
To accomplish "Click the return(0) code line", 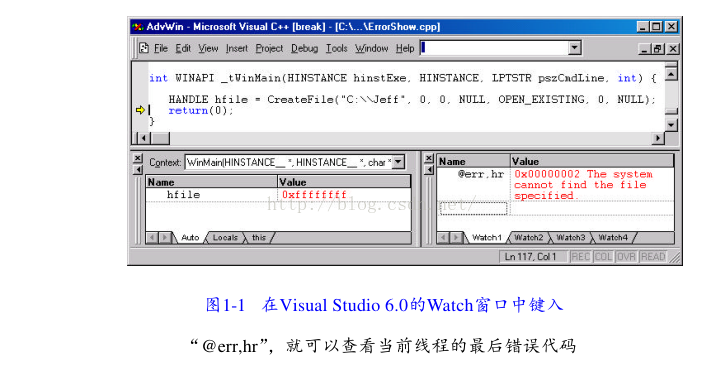I will tap(201, 110).
